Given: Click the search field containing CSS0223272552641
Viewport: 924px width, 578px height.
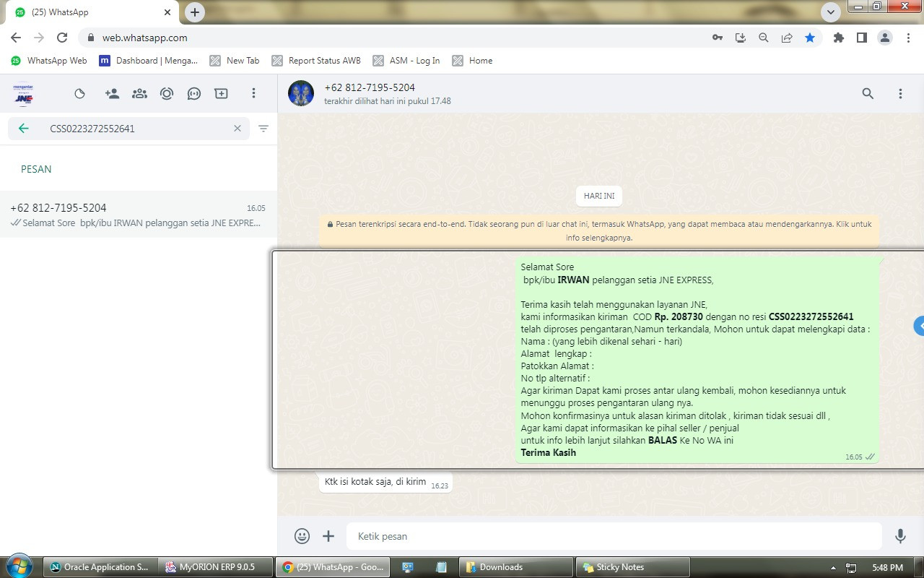Looking at the screenshot, I should click(129, 129).
